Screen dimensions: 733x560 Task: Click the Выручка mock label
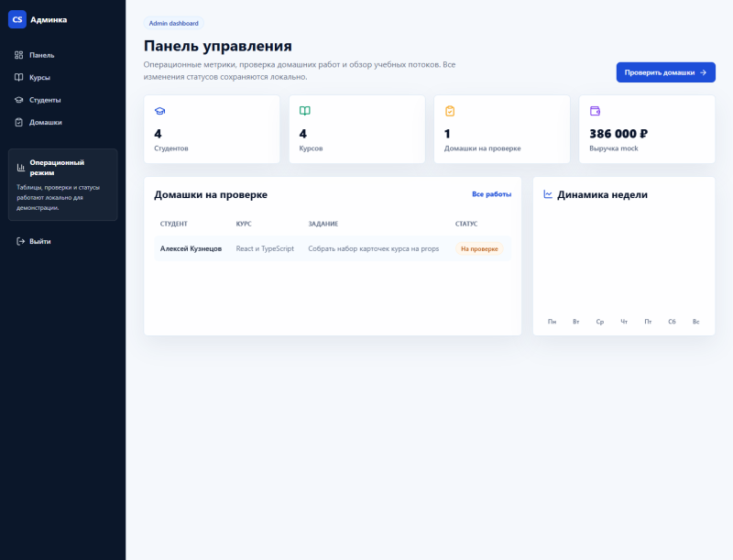tap(613, 148)
